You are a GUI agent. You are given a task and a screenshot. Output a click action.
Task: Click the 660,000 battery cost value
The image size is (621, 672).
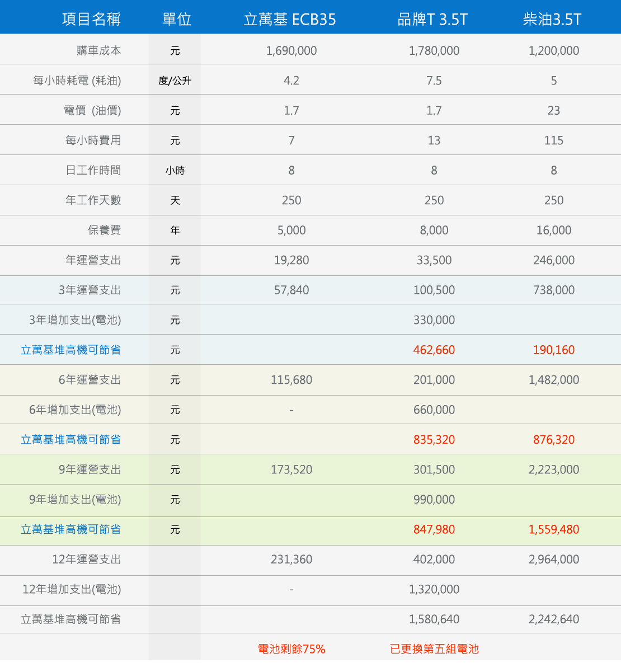[434, 410]
